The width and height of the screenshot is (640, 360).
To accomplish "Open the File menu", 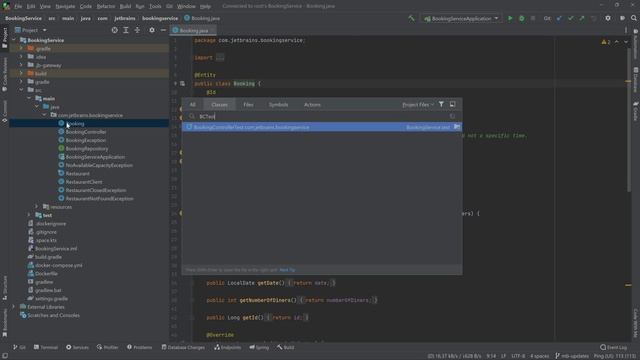I will tap(18, 7).
